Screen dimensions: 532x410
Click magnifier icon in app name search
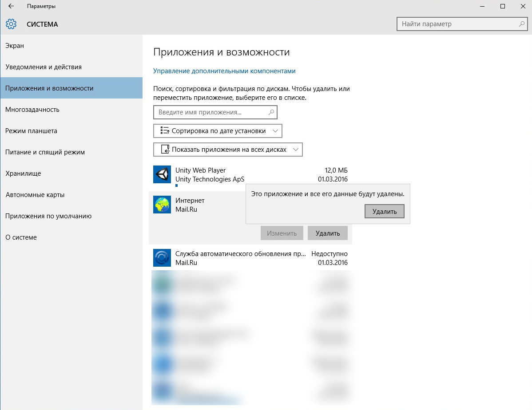(x=271, y=113)
